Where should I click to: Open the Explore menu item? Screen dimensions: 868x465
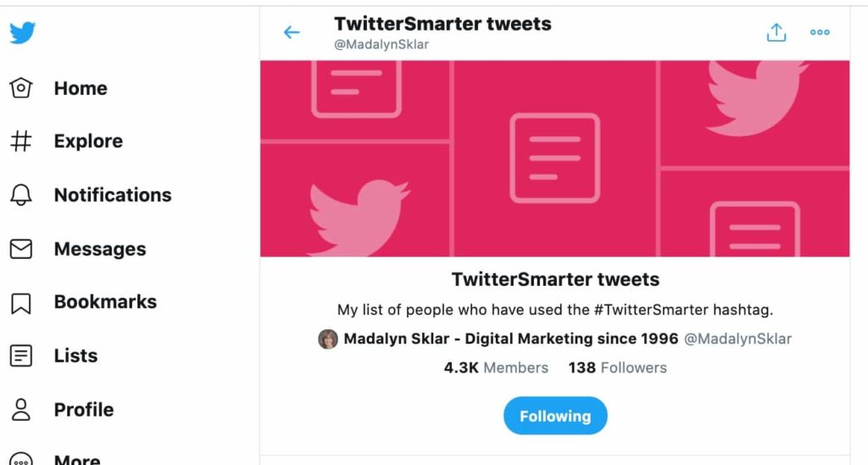pos(88,141)
